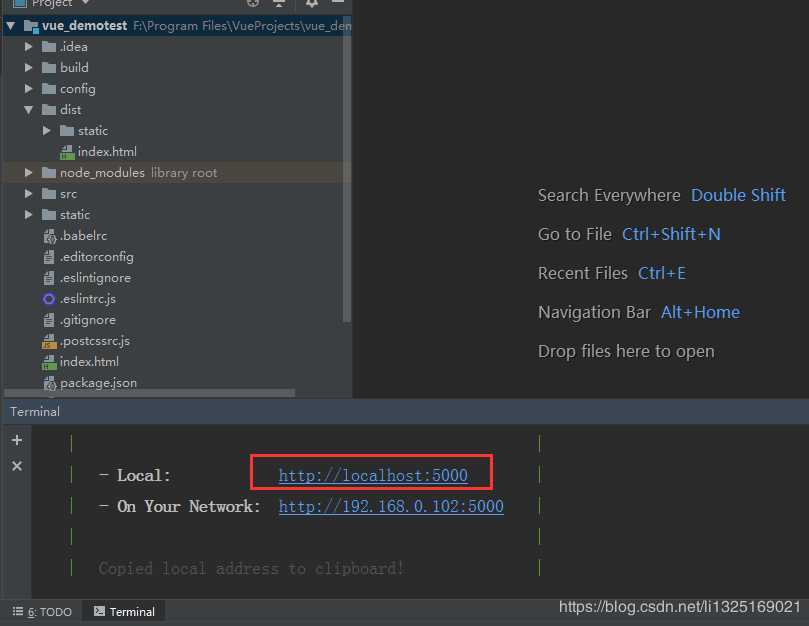Expand the node_modules library root
Image resolution: width=809 pixels, height=626 pixels.
[29, 173]
